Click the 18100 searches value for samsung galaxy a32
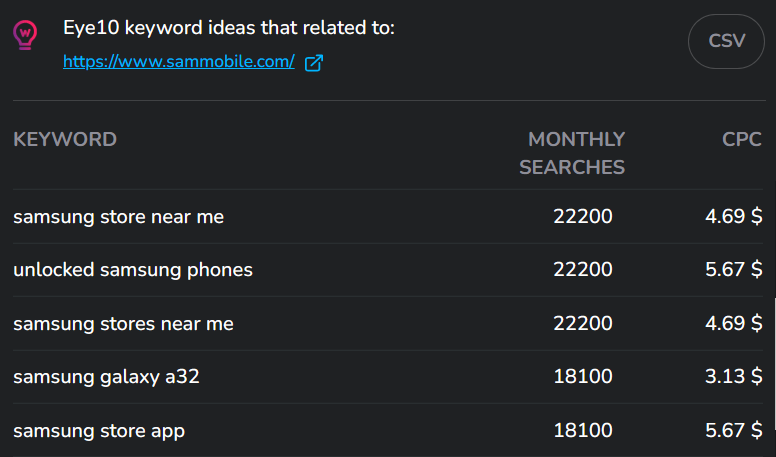776x457 pixels. tap(582, 377)
